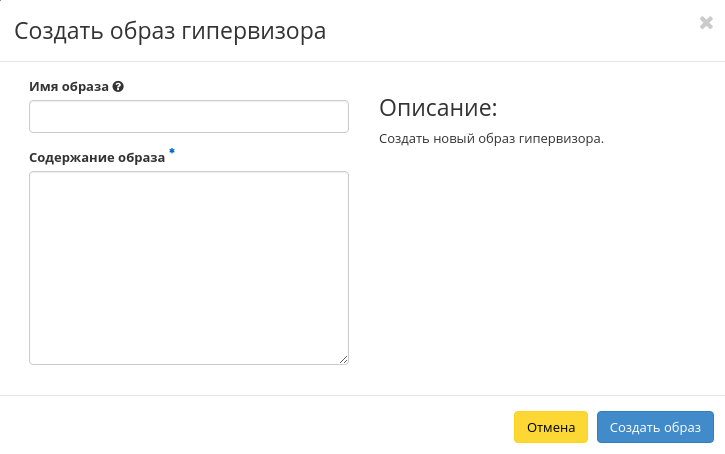The height and width of the screenshot is (454, 725).
Task: Click inside the Содержание образа text area
Action: (x=189, y=267)
